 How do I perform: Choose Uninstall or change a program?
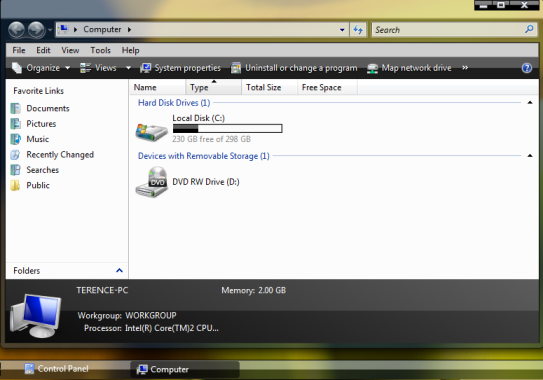tap(294, 68)
